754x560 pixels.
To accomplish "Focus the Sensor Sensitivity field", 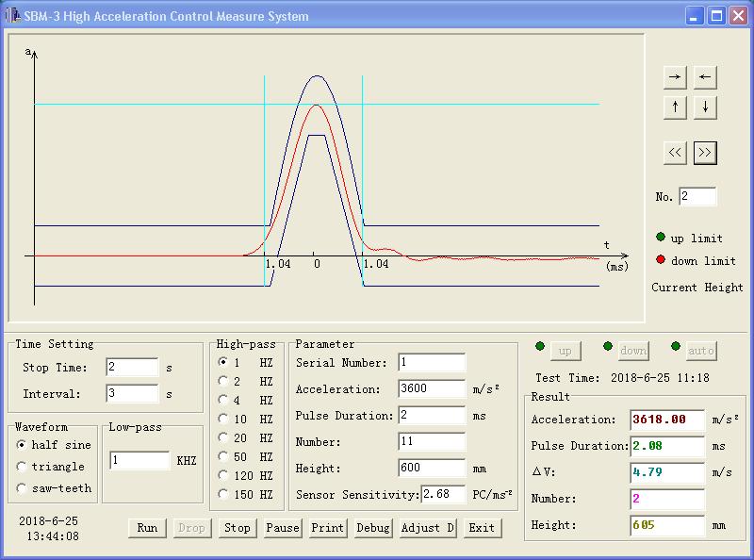I will click(x=443, y=495).
